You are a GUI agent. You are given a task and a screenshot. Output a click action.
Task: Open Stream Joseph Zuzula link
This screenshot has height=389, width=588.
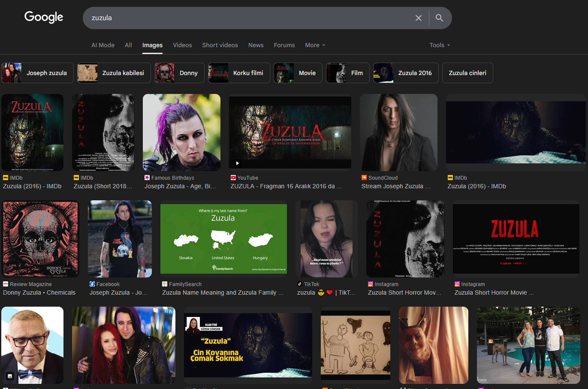pyautogui.click(x=396, y=186)
